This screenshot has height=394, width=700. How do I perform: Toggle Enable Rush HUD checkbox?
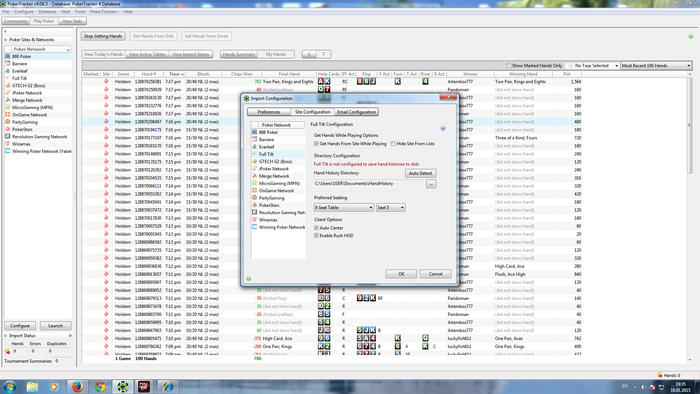click(316, 235)
